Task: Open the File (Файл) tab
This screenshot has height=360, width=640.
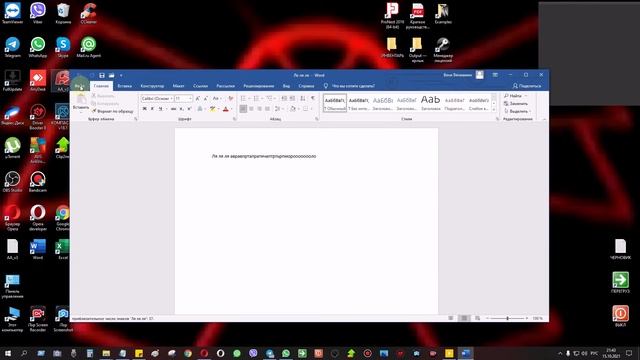Action: click(79, 86)
